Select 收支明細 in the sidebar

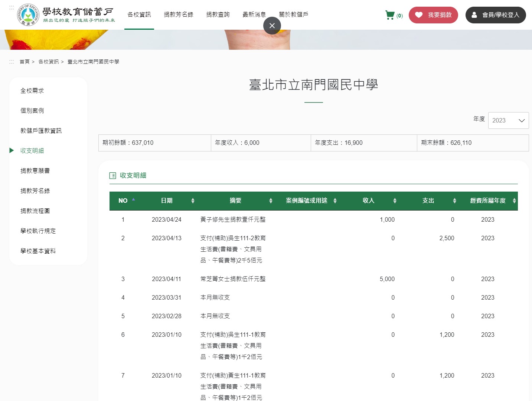tap(32, 151)
